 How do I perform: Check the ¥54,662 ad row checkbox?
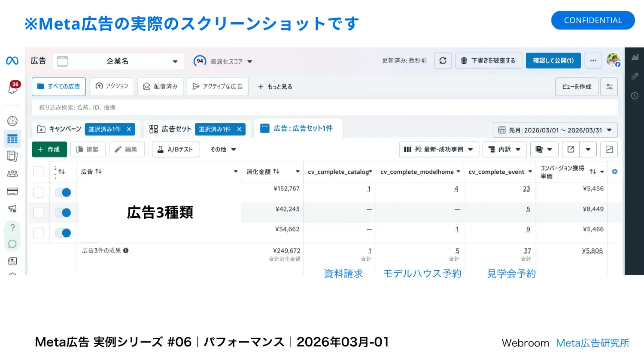coord(39,233)
